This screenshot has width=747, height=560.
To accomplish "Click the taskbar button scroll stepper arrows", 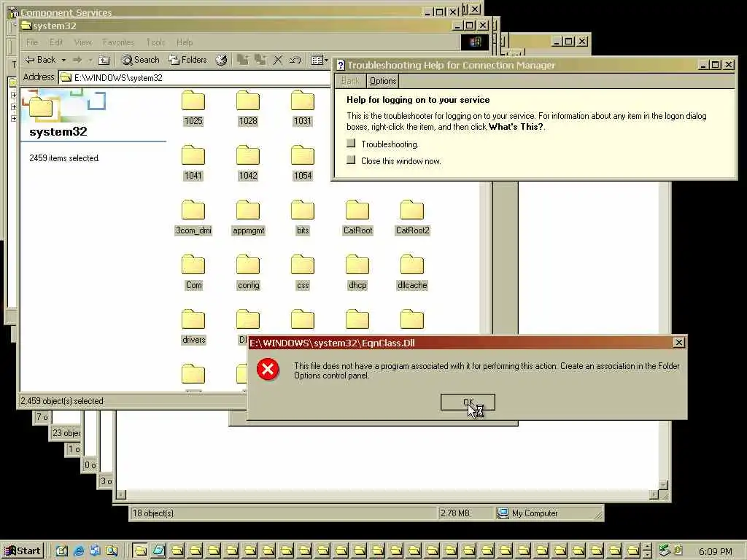I will pyautogui.click(x=647, y=551).
